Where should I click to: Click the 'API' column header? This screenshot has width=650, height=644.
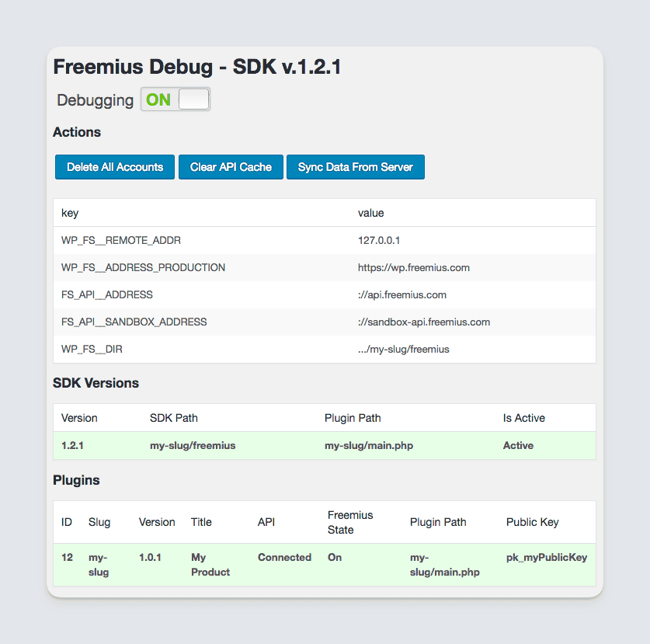click(266, 522)
